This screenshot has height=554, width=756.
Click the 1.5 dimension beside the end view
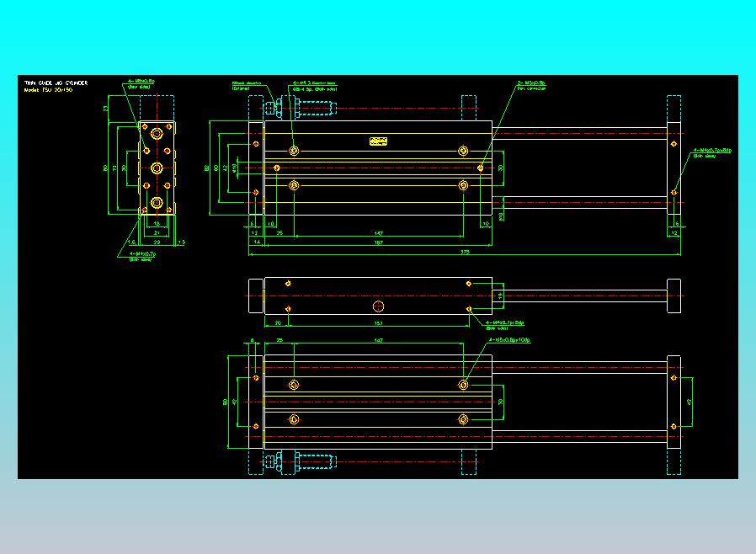[181, 242]
